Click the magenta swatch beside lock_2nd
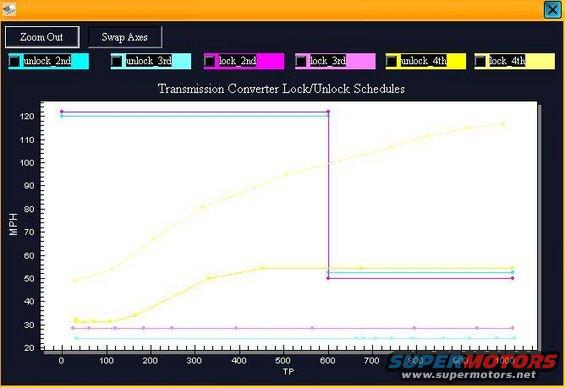 pos(270,61)
